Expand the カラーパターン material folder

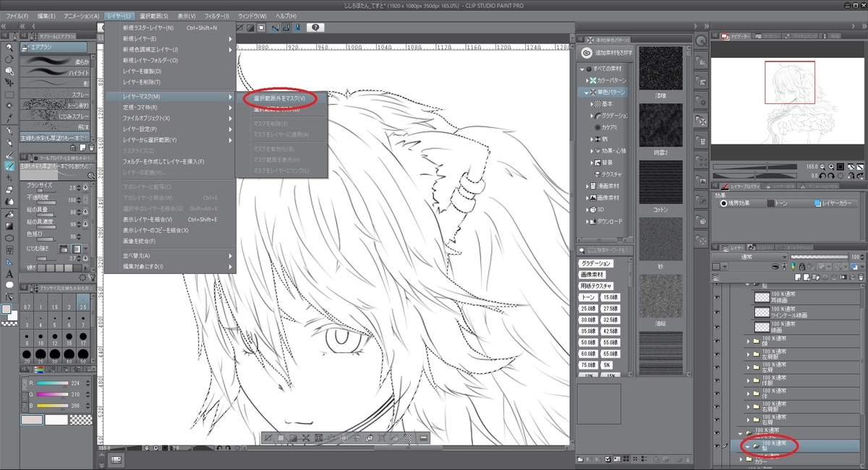587,80
